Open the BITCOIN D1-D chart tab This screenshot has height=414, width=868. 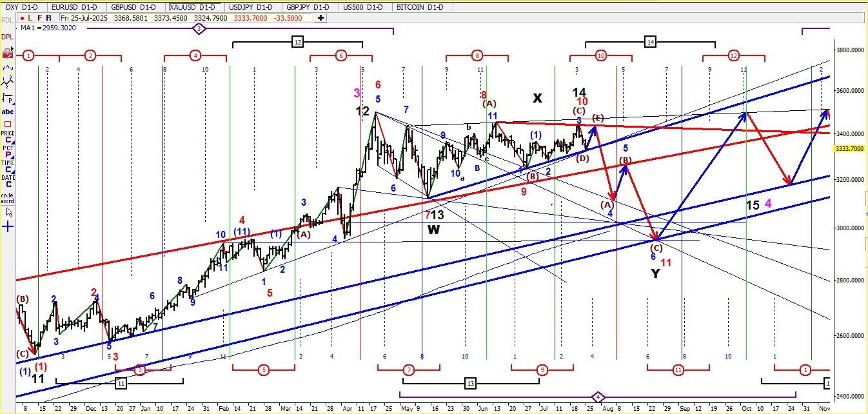[422, 7]
